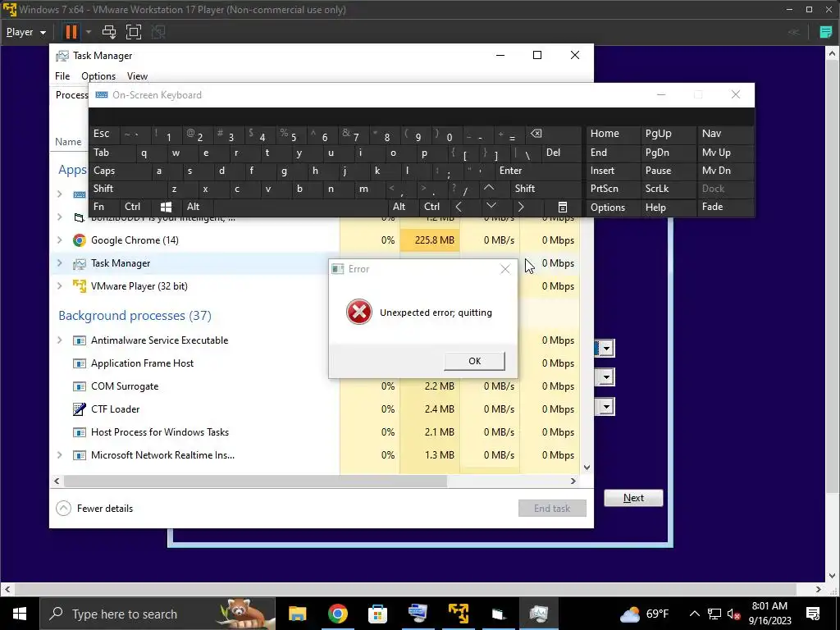840x630 pixels.
Task: Select Host Process for Windows Tasks row
Action: (x=316, y=431)
